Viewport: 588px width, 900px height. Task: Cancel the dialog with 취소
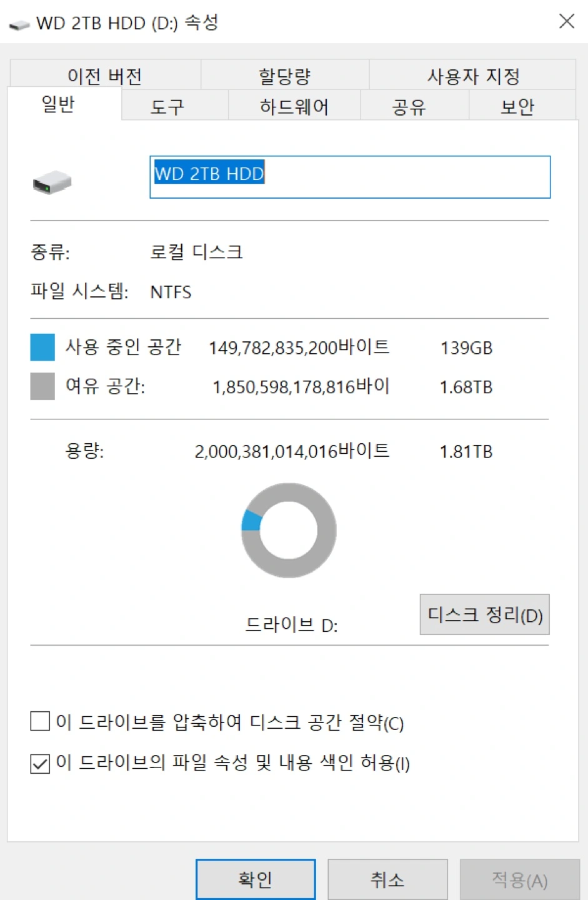[x=387, y=879]
